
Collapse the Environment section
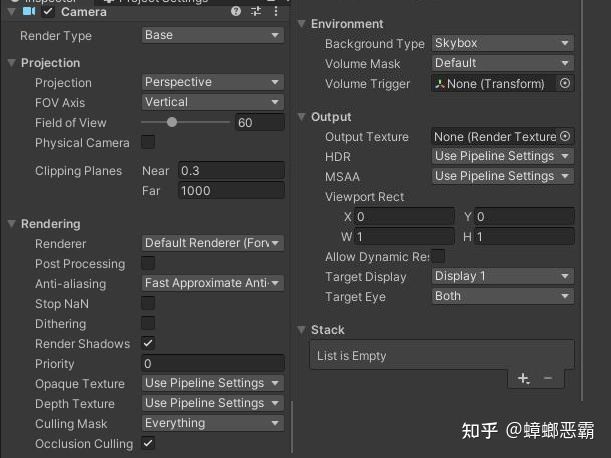(302, 23)
